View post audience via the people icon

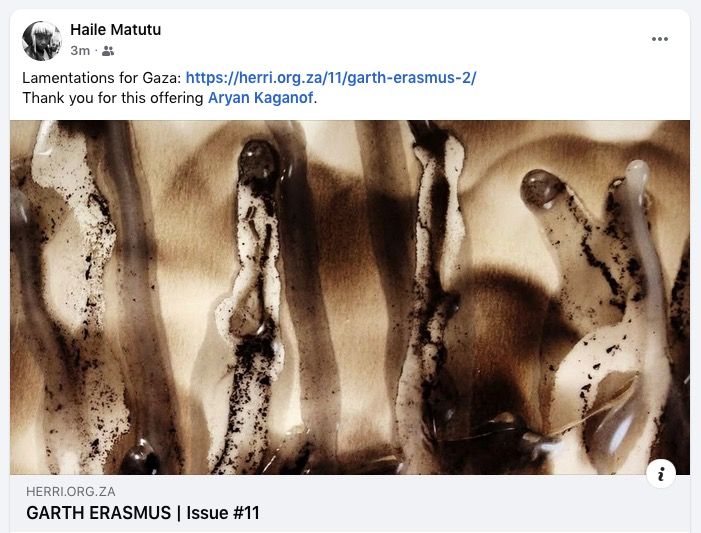[x=108, y=51]
